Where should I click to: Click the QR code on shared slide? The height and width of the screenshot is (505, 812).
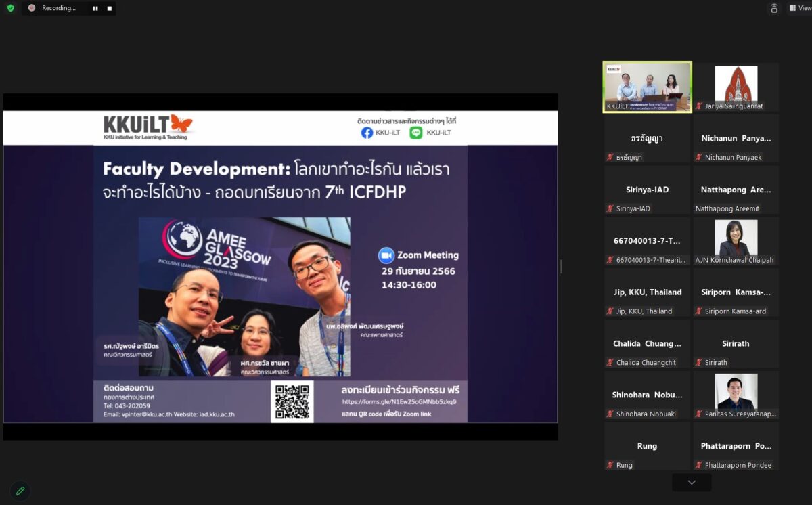(292, 401)
